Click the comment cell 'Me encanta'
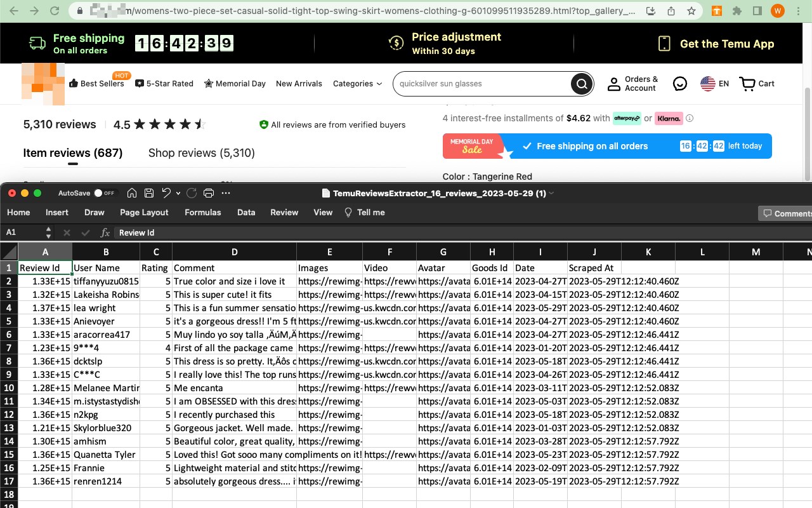The width and height of the screenshot is (812, 508). coord(235,388)
